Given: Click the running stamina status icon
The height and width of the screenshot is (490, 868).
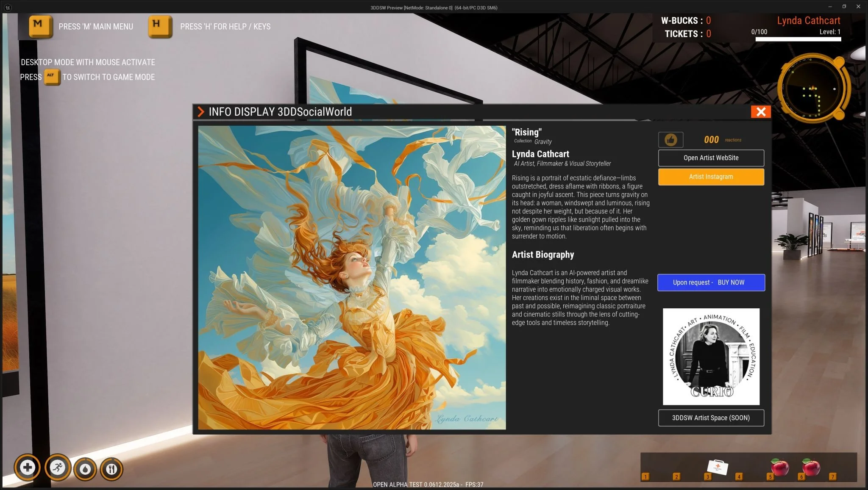Looking at the screenshot, I should pyautogui.click(x=57, y=468).
